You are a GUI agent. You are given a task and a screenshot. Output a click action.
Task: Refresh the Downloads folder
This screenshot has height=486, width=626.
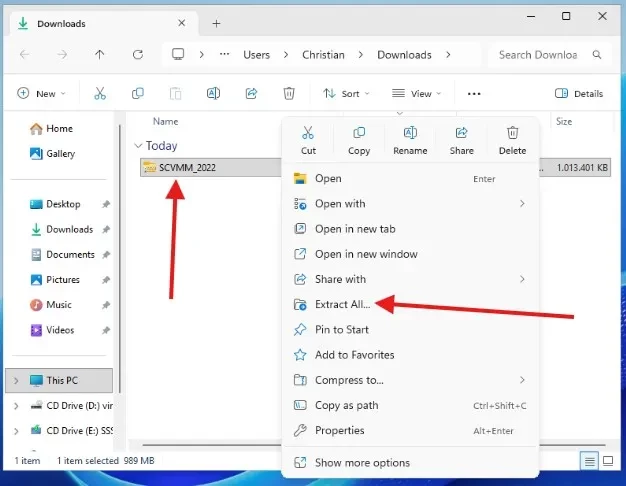point(138,54)
